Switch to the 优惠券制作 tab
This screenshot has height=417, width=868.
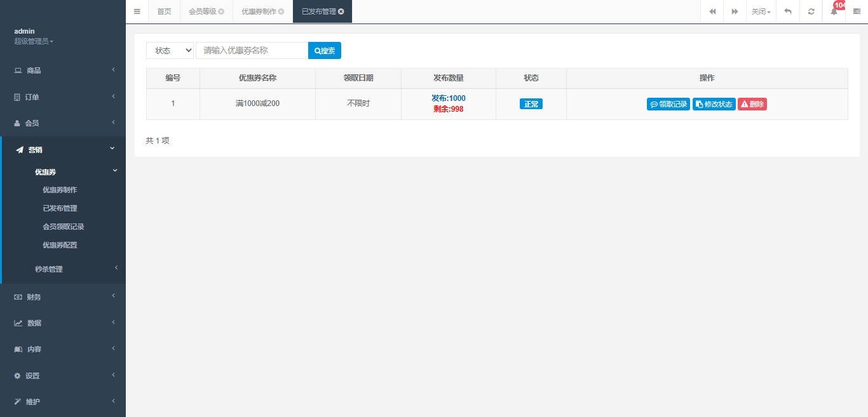(259, 11)
